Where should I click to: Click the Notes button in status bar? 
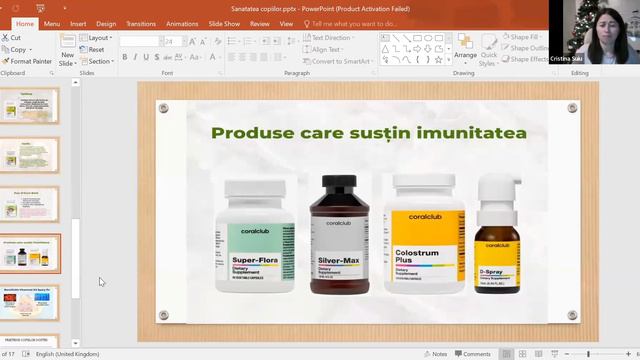tap(436, 354)
